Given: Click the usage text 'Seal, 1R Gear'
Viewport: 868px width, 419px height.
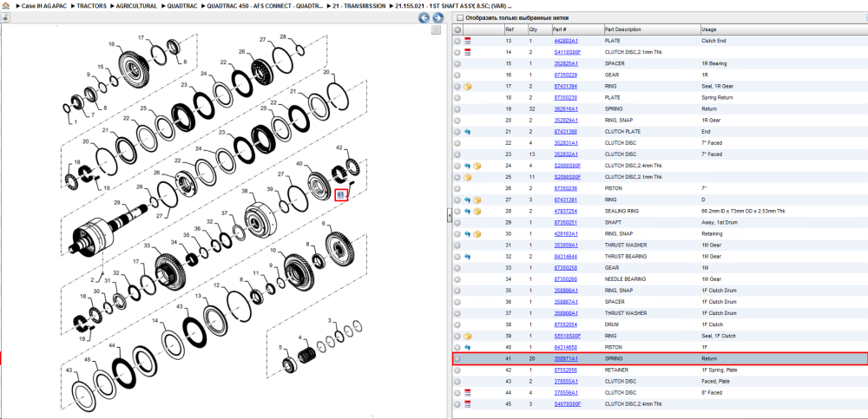Looking at the screenshot, I should [x=717, y=87].
